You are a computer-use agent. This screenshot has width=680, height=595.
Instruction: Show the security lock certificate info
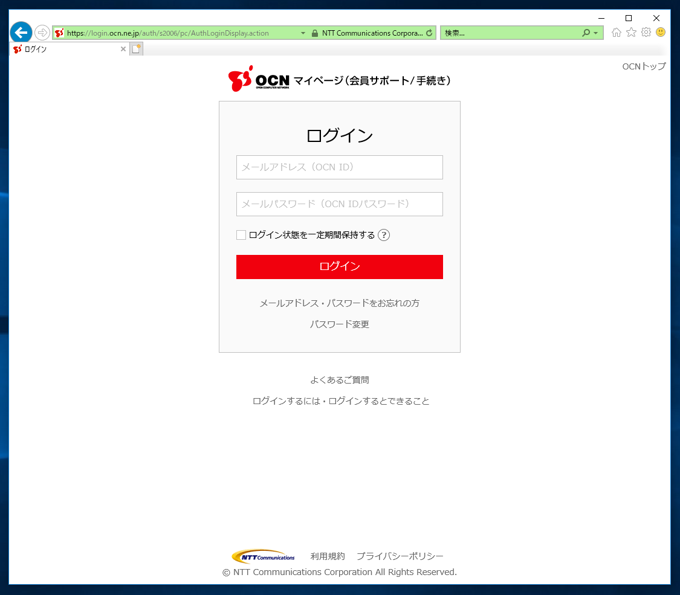click(x=315, y=33)
